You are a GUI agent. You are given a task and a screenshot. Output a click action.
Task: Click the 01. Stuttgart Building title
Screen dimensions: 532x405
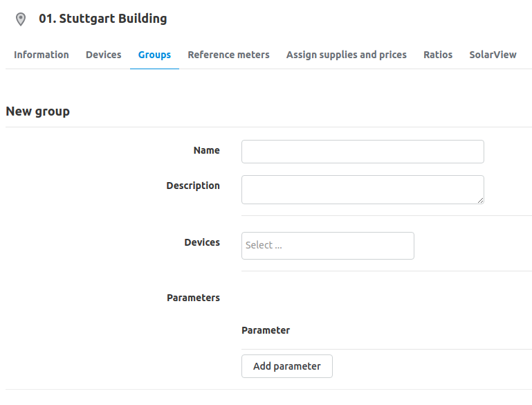103,19
